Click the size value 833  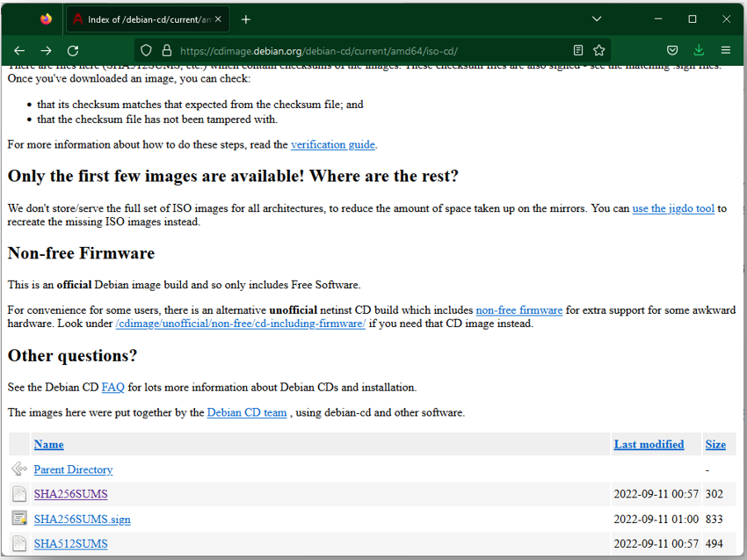(x=714, y=520)
